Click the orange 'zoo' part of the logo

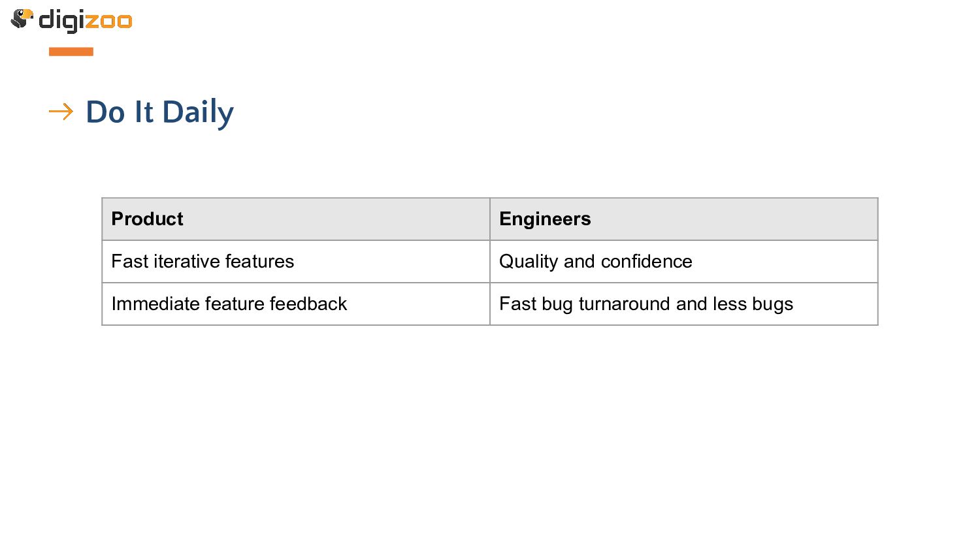coord(108,21)
